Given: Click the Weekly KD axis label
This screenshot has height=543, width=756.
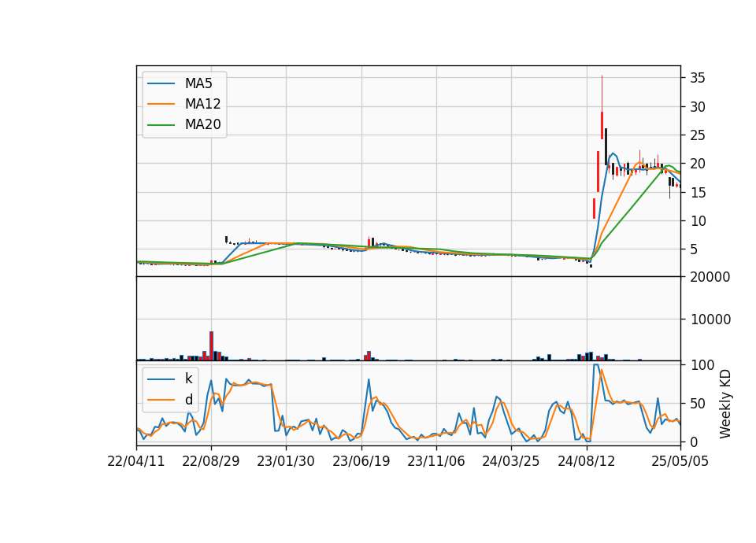Looking at the screenshot, I should point(724,404).
